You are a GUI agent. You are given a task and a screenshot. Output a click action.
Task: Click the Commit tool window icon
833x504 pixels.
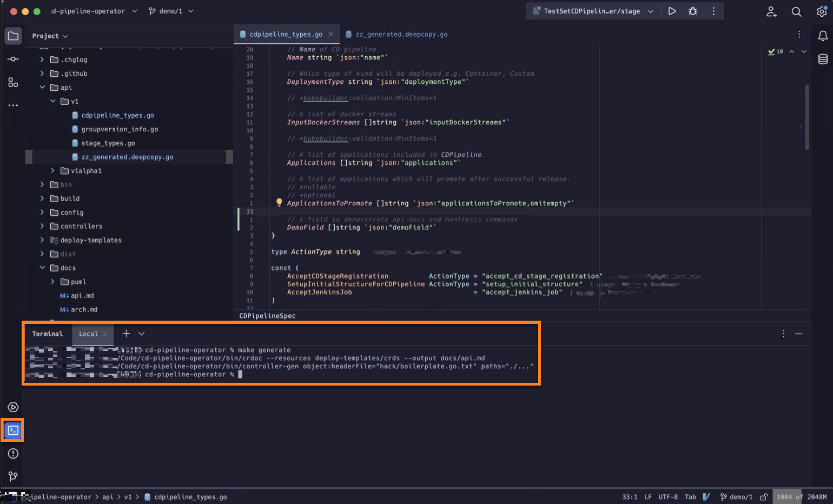pos(12,59)
